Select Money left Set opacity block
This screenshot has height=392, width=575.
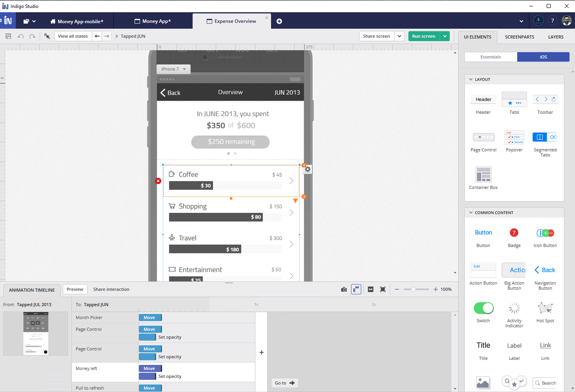click(147, 377)
